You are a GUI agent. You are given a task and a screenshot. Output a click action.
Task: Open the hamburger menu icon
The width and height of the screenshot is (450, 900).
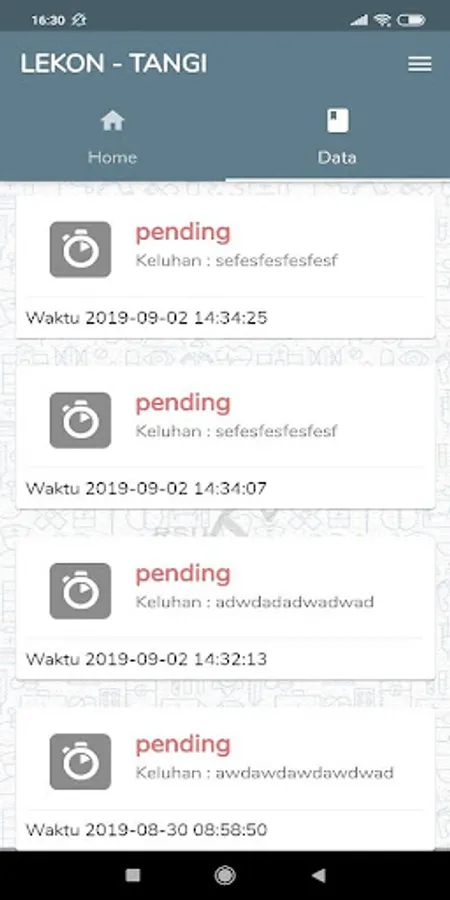(x=420, y=64)
